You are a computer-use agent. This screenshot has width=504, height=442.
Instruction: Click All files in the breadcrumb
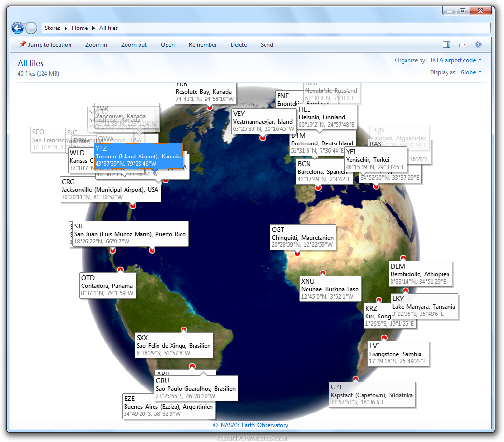(109, 28)
